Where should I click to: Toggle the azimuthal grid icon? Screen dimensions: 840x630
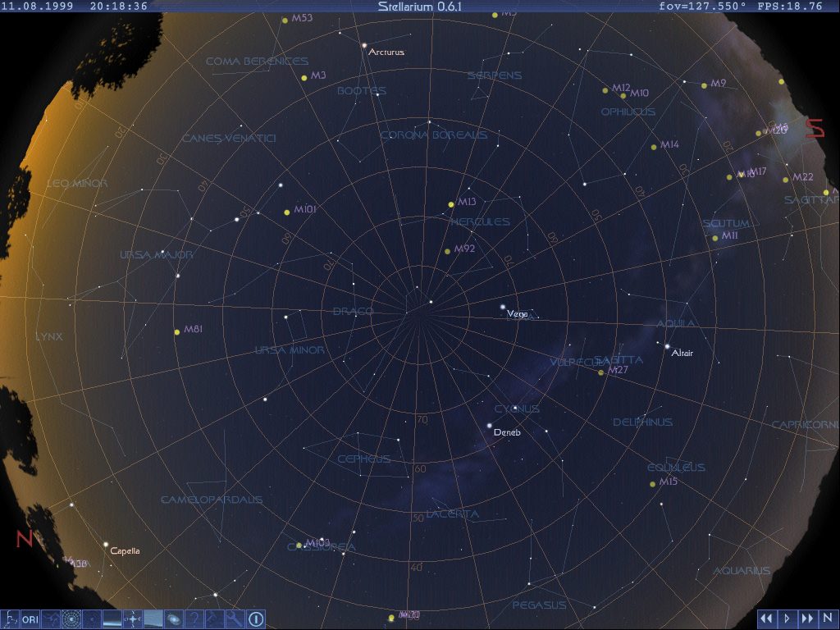[71, 619]
